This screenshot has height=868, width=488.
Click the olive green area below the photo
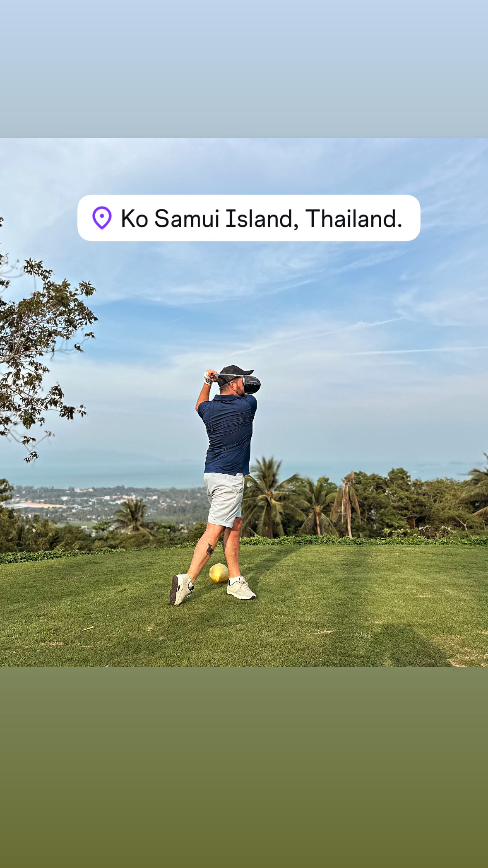(244, 767)
